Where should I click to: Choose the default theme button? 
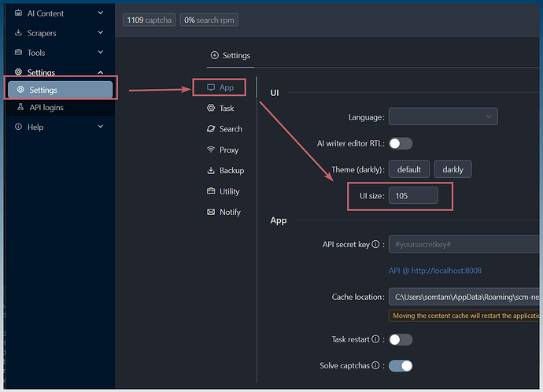(x=409, y=169)
